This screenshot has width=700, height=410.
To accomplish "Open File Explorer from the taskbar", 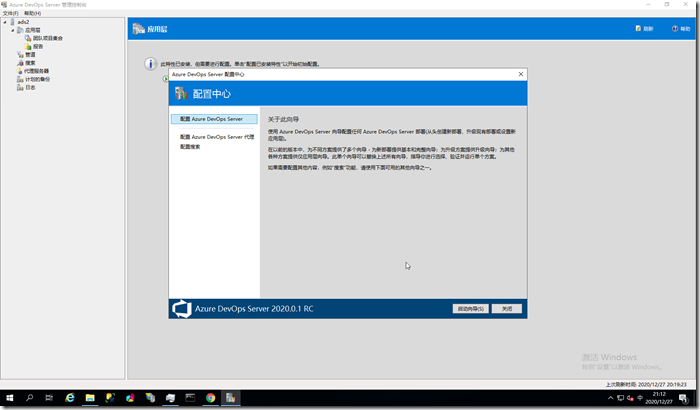I will pos(90,397).
